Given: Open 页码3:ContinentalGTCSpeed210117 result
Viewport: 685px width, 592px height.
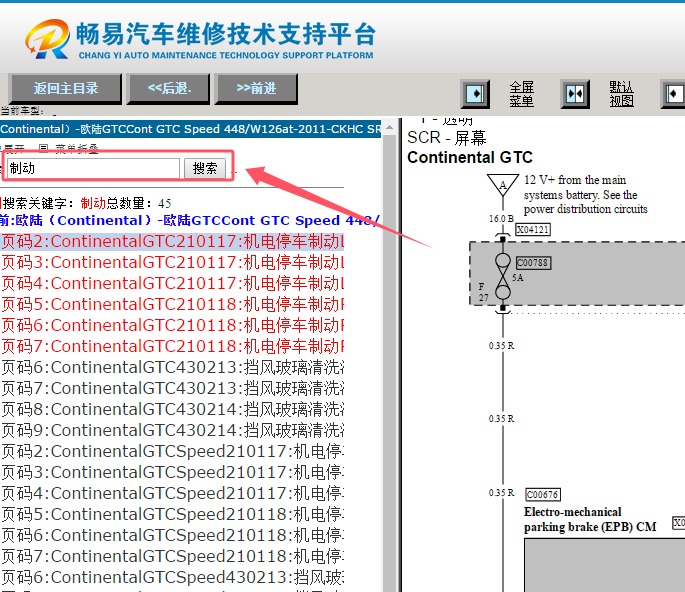Looking at the screenshot, I should [173, 472].
